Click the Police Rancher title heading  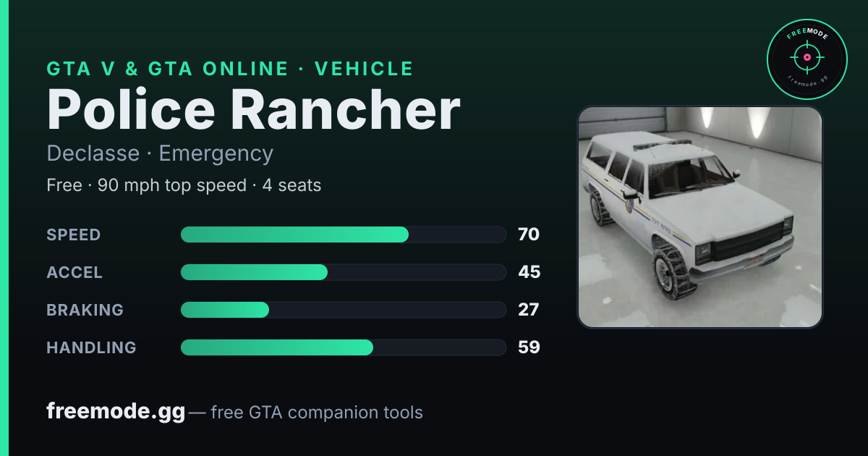click(x=254, y=110)
